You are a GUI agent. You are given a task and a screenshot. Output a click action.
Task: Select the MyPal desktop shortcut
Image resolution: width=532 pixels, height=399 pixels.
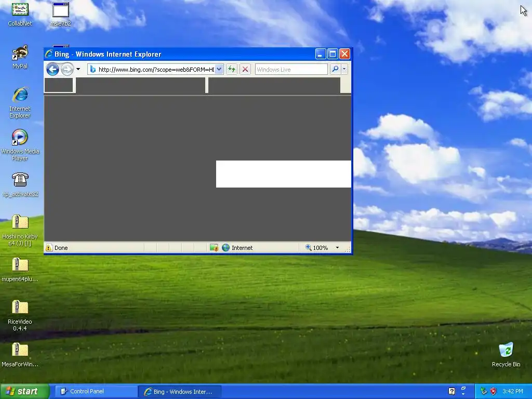(x=20, y=57)
